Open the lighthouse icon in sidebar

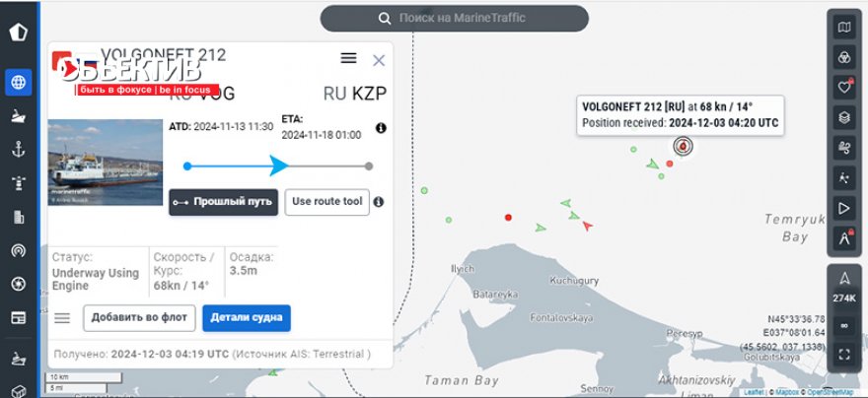[19, 183]
